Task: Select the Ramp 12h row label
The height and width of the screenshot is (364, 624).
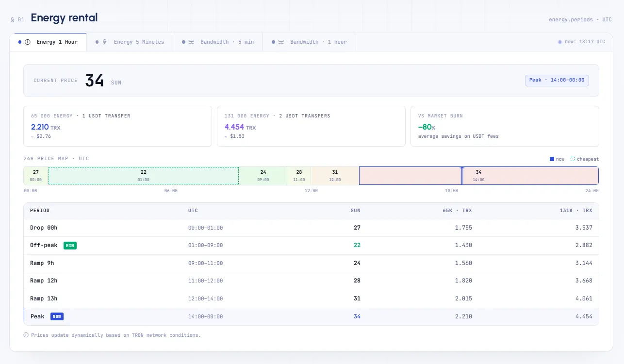Action: coord(44,281)
